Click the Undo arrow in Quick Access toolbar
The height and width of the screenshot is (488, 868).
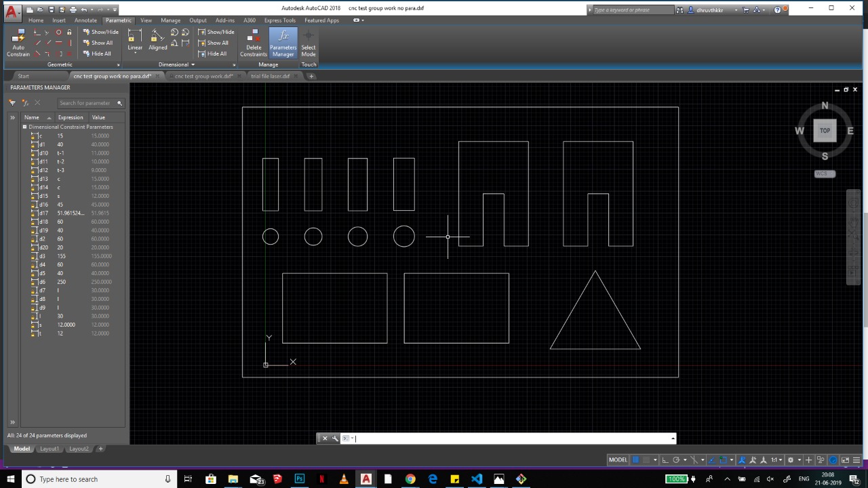pos(83,9)
